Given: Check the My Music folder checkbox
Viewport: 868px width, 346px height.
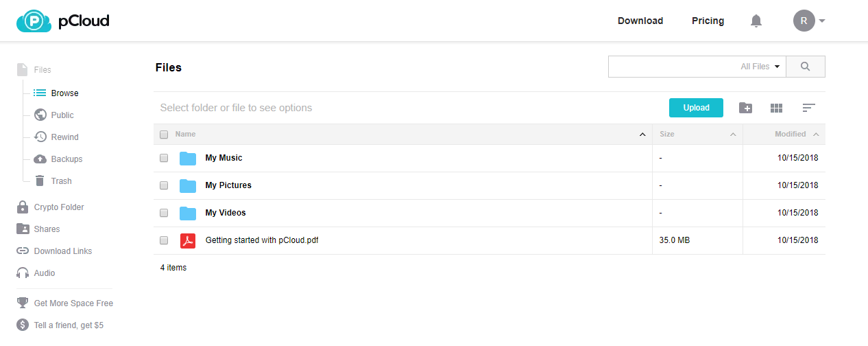Looking at the screenshot, I should pos(164,158).
